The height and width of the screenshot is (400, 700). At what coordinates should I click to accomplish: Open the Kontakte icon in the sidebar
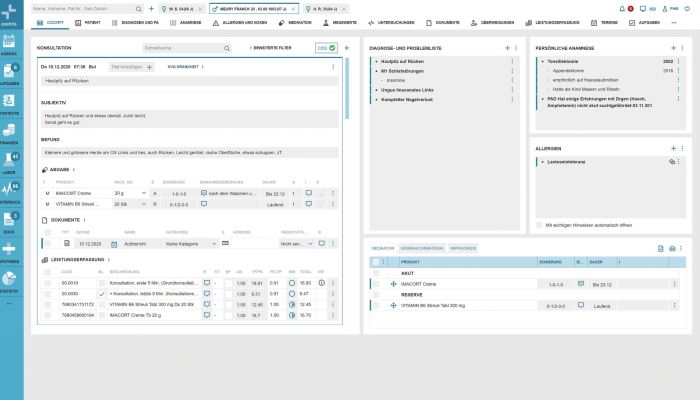9,101
